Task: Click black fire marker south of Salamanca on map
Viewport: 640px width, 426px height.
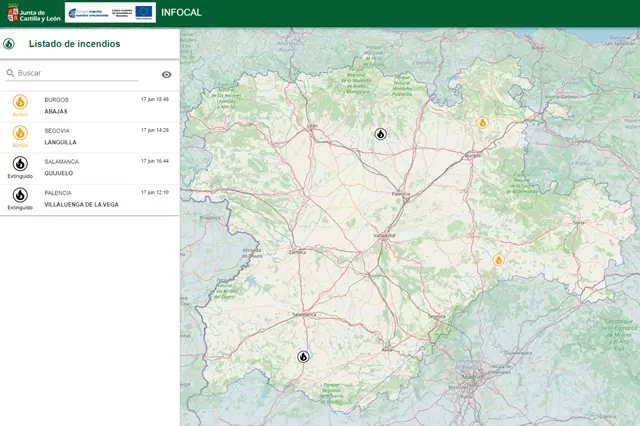Action: coord(303,356)
